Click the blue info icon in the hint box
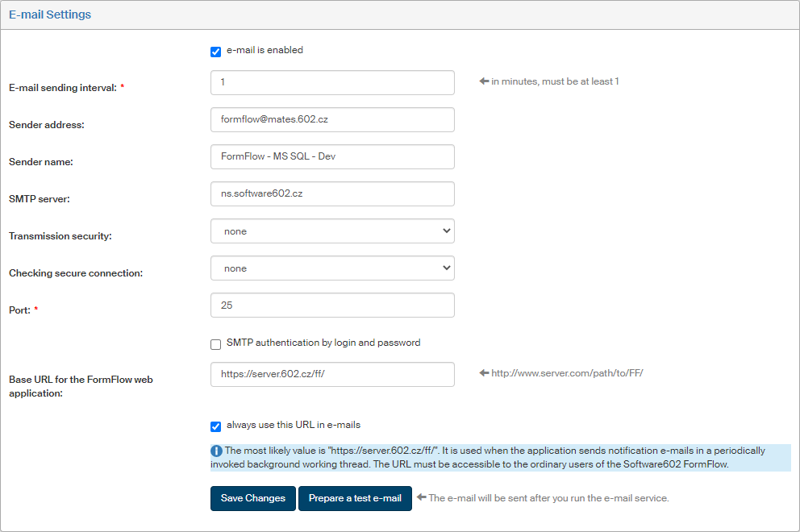800x532 pixels. 217,451
